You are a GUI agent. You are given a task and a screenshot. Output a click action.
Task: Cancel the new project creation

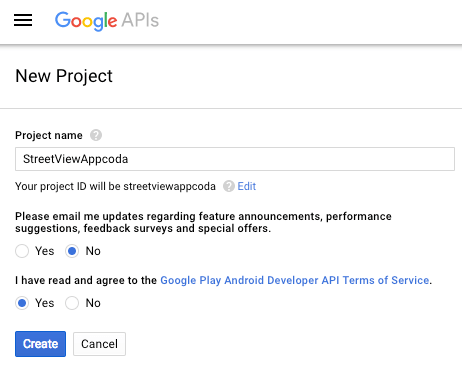tap(99, 344)
